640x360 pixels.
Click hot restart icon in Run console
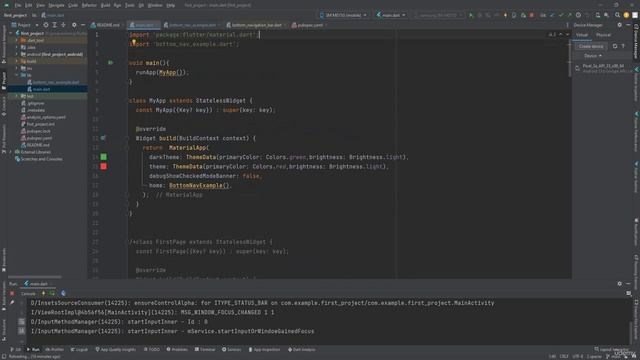tap(52, 293)
